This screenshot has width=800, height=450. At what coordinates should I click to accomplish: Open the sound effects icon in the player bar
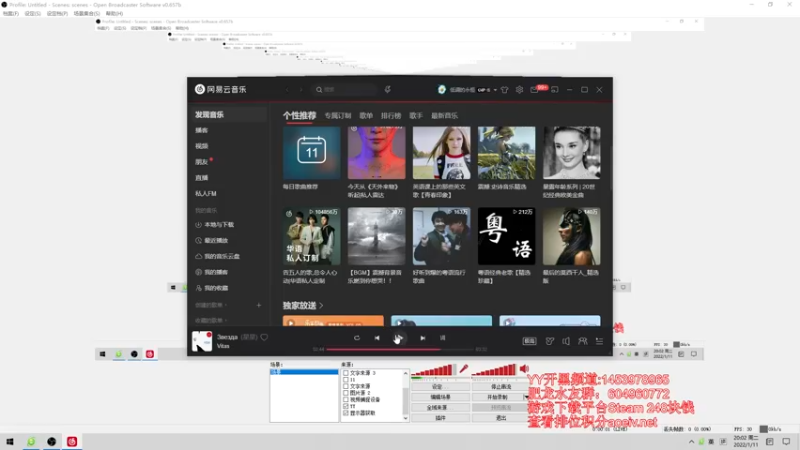click(x=549, y=341)
